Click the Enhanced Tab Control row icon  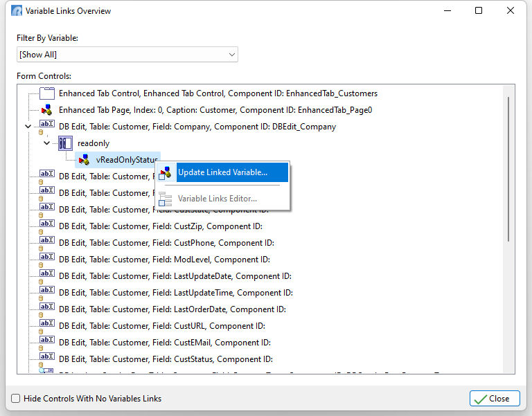click(47, 93)
